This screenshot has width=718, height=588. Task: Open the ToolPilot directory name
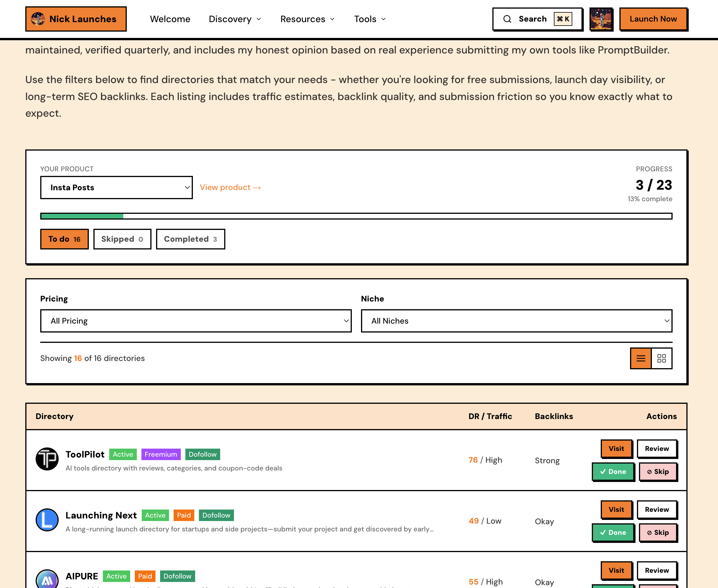click(x=85, y=454)
